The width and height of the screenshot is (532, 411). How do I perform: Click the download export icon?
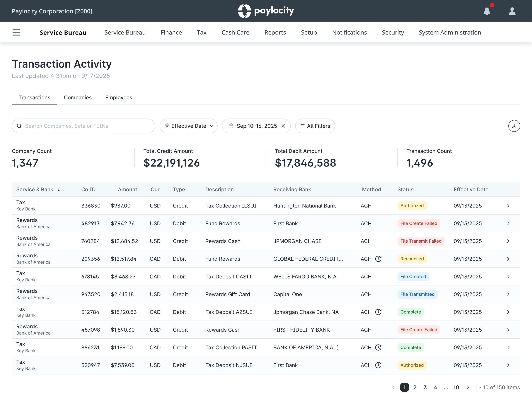click(x=514, y=126)
